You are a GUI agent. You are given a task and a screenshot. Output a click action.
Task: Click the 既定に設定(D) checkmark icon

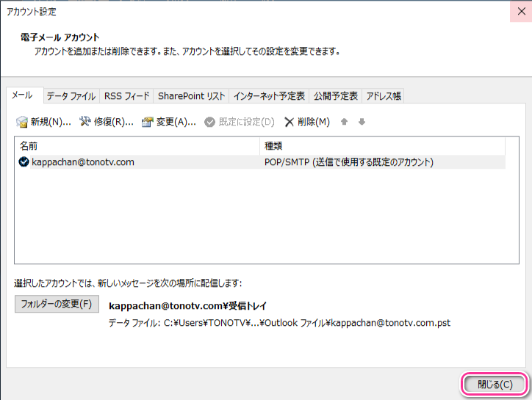pos(210,122)
